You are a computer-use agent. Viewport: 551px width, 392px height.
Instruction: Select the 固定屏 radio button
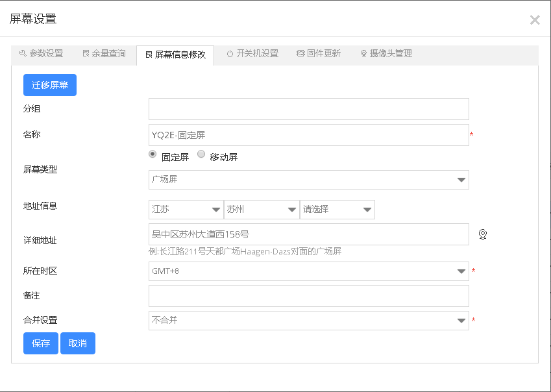153,154
